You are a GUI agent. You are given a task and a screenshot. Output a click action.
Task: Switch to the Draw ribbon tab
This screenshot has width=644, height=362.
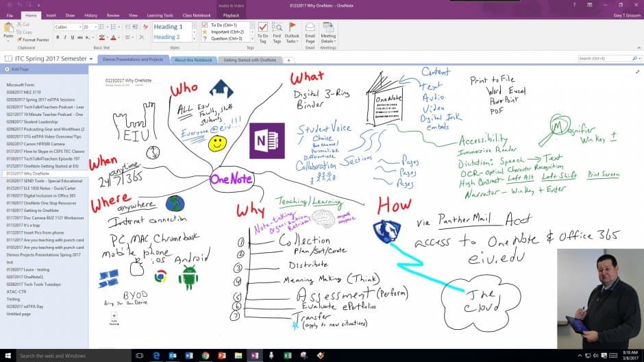(71, 15)
